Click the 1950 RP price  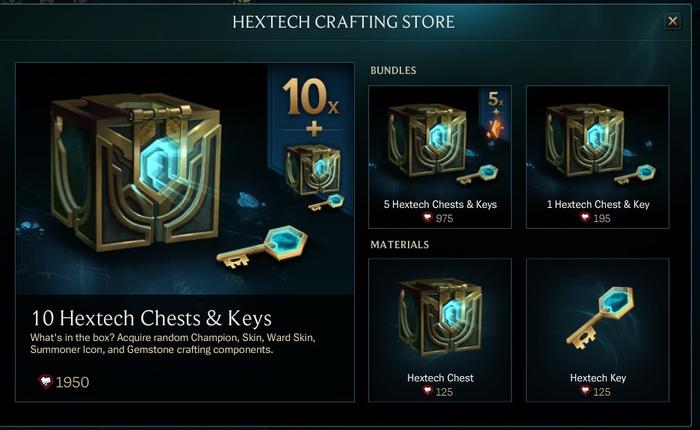tap(64, 382)
